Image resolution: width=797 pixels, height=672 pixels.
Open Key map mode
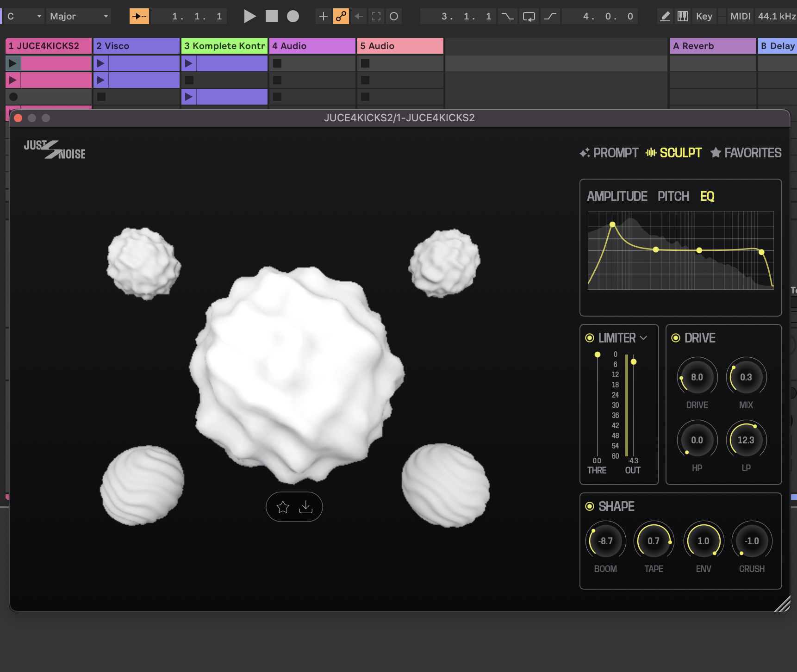(x=704, y=17)
